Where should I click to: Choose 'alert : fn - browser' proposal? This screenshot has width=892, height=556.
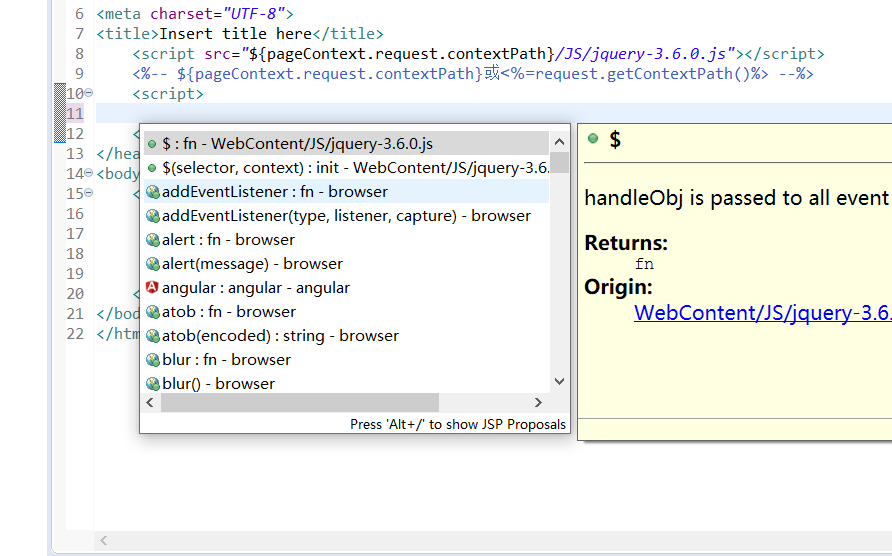(346, 240)
